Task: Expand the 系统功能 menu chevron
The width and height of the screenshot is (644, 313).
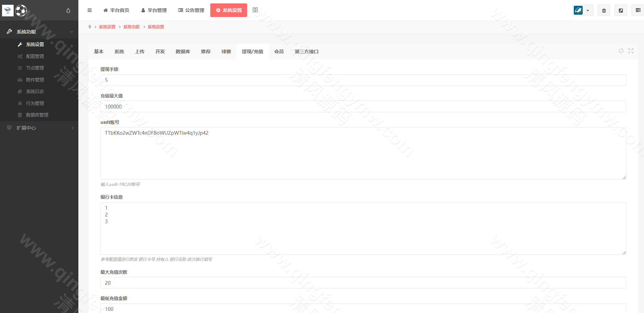Action: pyautogui.click(x=72, y=31)
